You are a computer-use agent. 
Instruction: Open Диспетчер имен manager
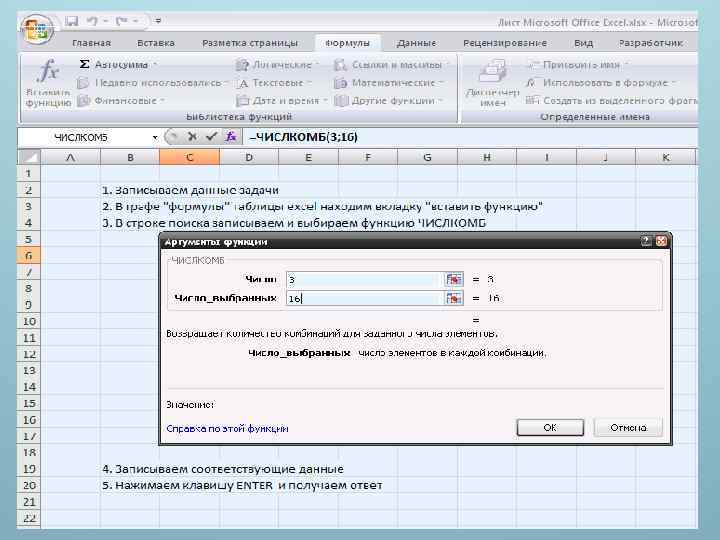pyautogui.click(x=492, y=83)
